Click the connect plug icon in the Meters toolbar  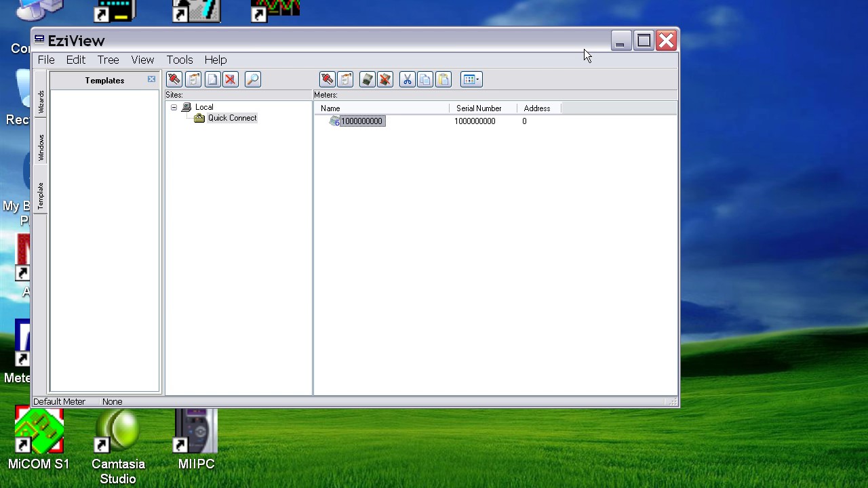tap(327, 79)
